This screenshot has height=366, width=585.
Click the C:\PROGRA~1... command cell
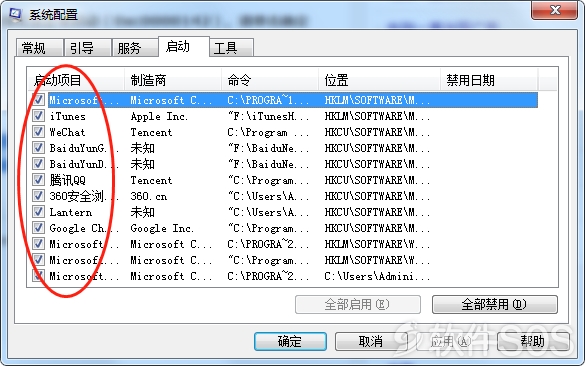coord(268,100)
